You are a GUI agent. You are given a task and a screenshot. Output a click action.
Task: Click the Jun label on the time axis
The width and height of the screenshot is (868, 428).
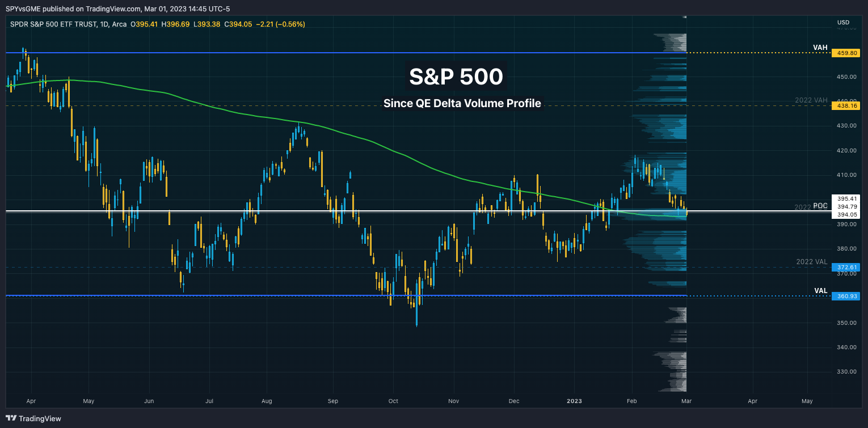[149, 401]
